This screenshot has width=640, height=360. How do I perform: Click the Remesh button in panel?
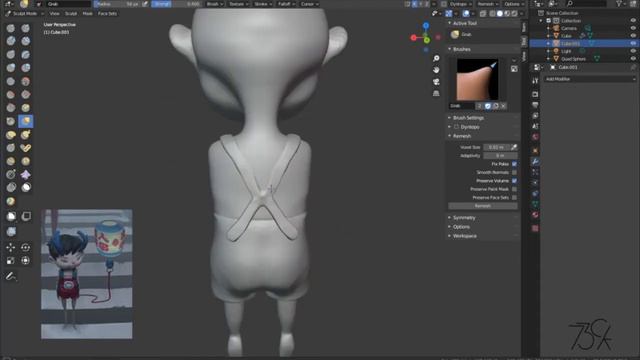click(x=482, y=206)
